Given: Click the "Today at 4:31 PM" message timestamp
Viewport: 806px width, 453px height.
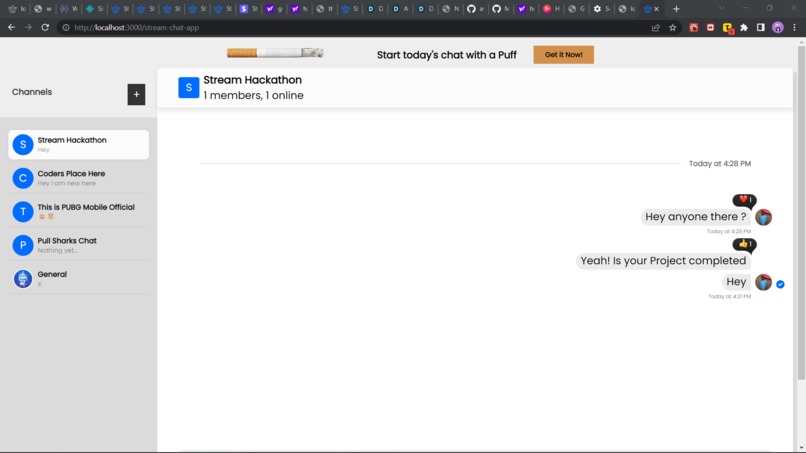Looking at the screenshot, I should (x=729, y=296).
